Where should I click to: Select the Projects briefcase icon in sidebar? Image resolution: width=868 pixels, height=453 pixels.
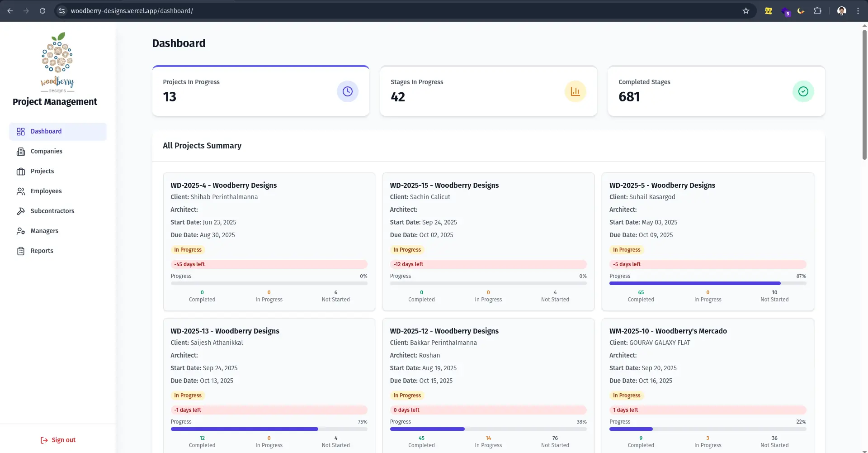(21, 171)
